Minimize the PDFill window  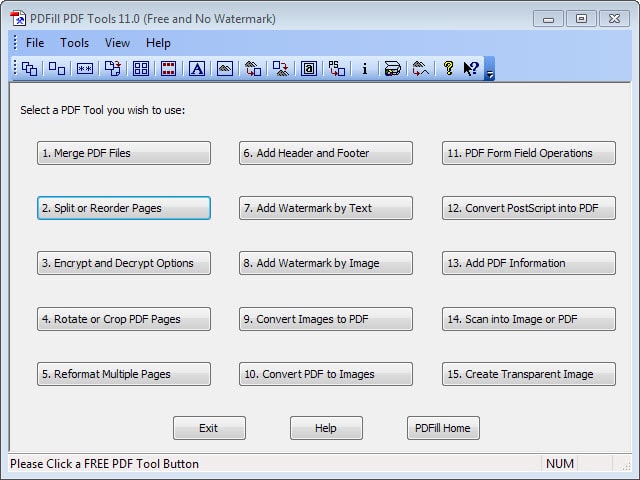548,19
